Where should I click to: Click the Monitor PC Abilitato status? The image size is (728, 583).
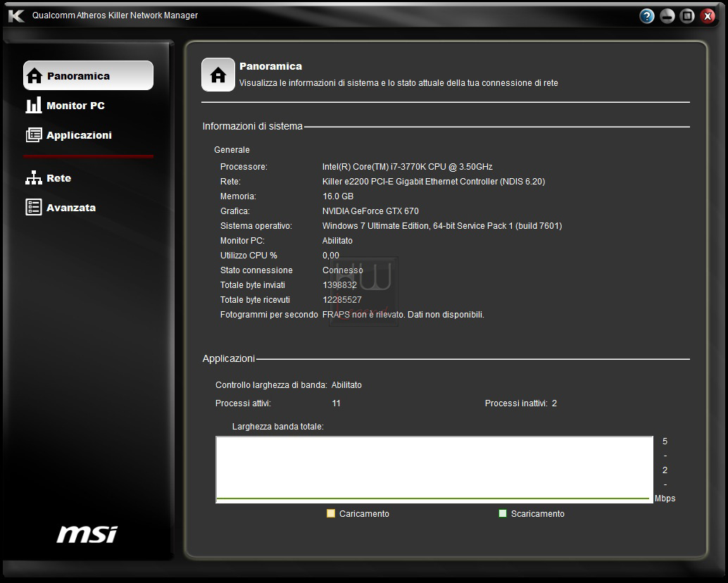(337, 240)
